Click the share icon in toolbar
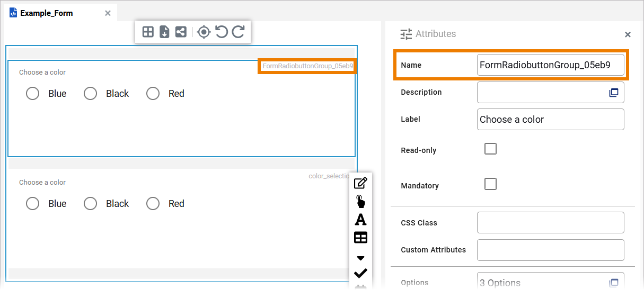The width and height of the screenshot is (644, 290). tap(181, 32)
